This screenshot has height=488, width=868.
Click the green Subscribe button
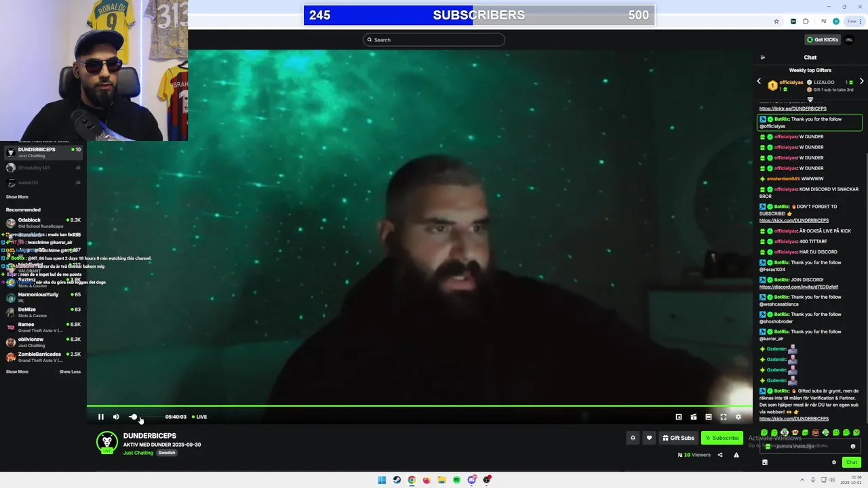pyautogui.click(x=722, y=438)
